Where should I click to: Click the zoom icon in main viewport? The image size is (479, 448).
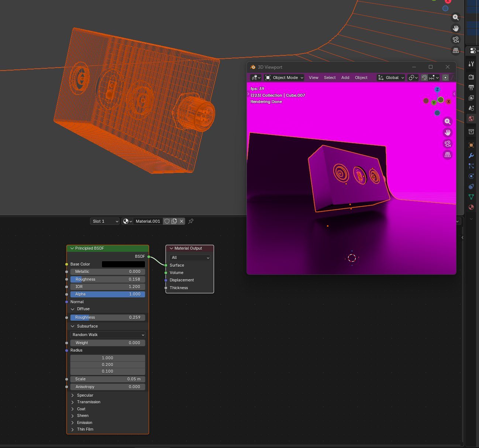coord(456,17)
